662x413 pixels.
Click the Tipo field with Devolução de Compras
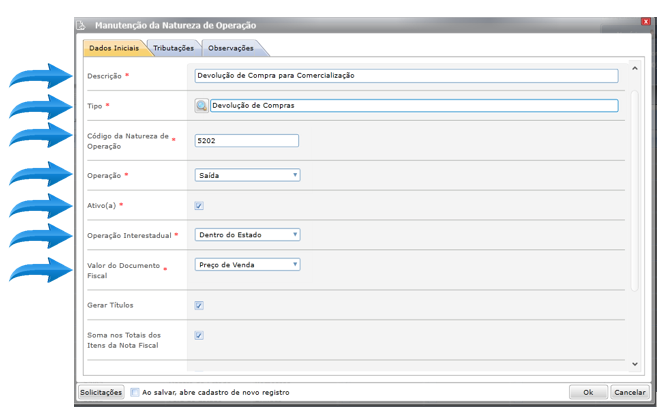414,106
